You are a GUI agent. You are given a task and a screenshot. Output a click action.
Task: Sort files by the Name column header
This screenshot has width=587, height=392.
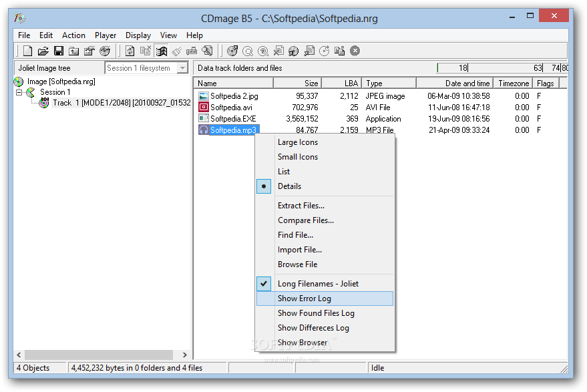coord(234,83)
